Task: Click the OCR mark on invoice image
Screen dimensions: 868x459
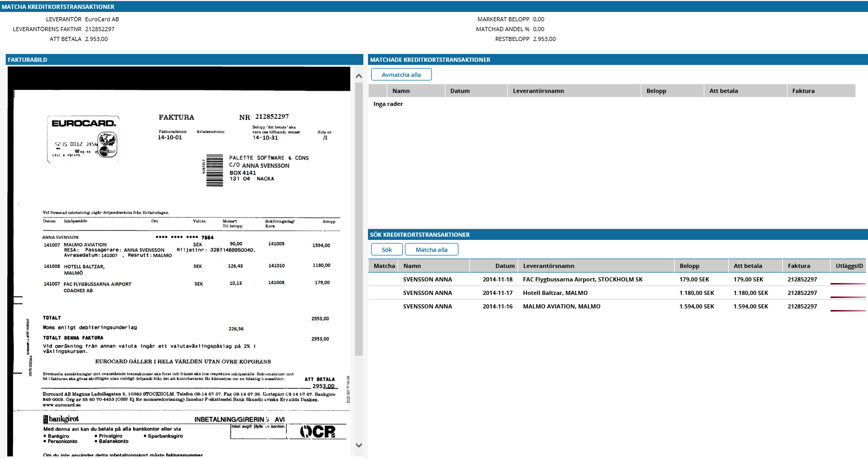Action: [318, 431]
